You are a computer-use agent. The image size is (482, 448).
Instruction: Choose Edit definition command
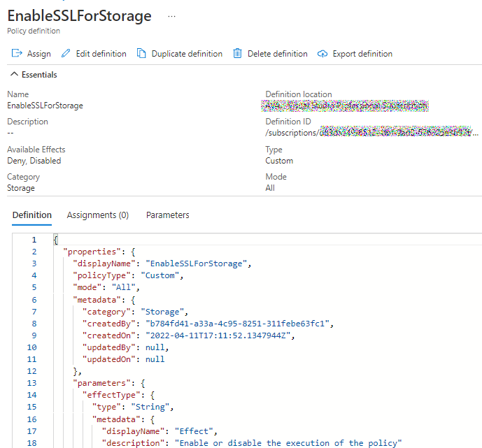(x=101, y=54)
